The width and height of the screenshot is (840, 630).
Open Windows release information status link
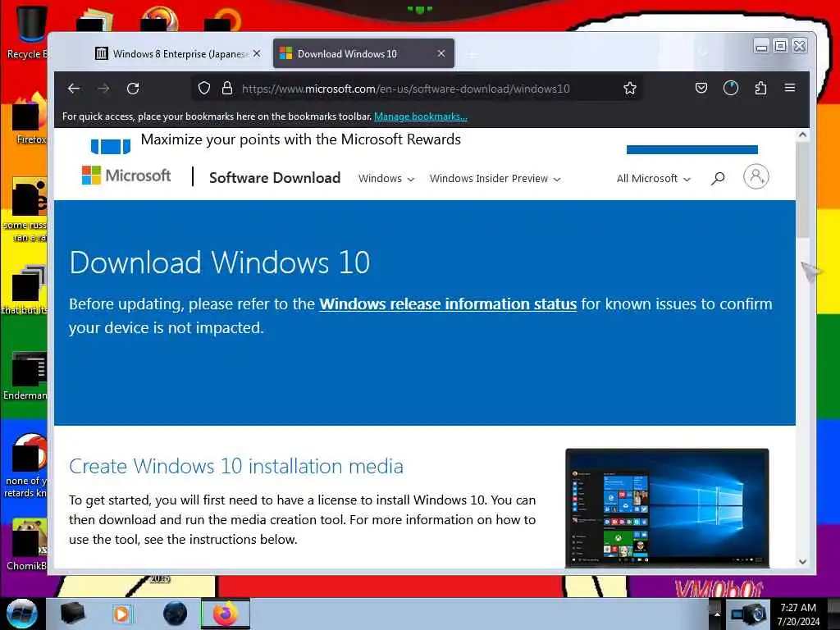(448, 304)
